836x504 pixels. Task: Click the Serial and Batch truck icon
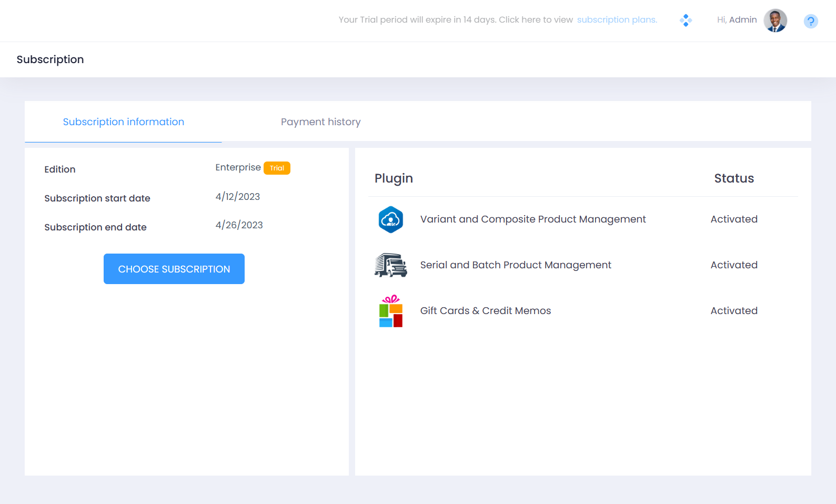(x=390, y=265)
